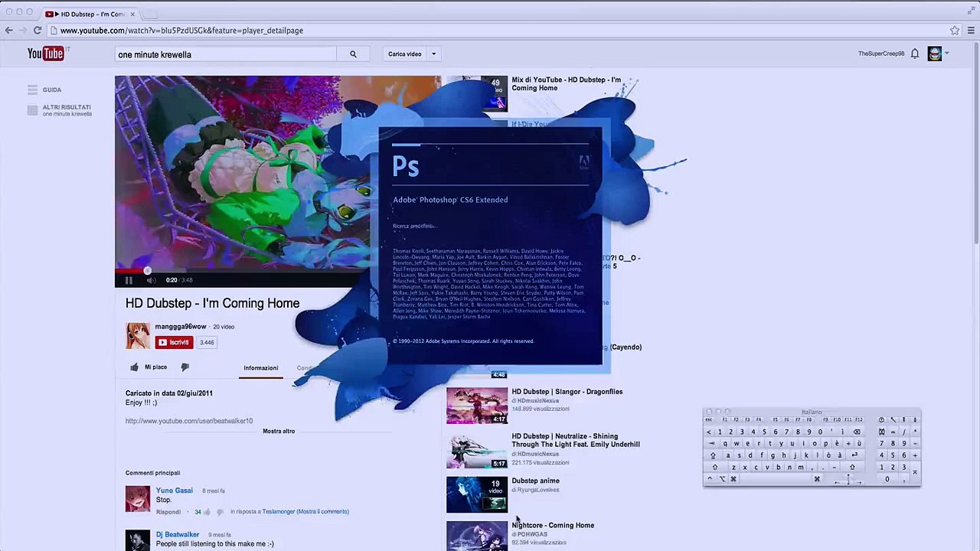Open dropdown arrow beside Carica video
Viewport: 980px width, 551px height.
tap(433, 54)
